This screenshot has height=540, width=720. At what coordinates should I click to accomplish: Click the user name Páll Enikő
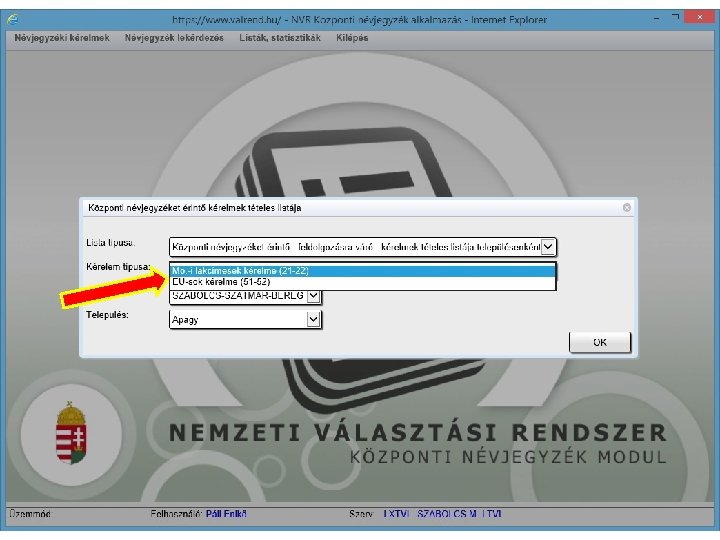coord(226,514)
